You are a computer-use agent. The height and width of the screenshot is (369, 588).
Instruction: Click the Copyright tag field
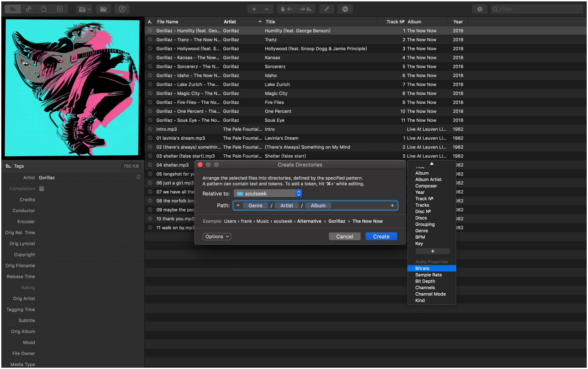tap(90, 255)
